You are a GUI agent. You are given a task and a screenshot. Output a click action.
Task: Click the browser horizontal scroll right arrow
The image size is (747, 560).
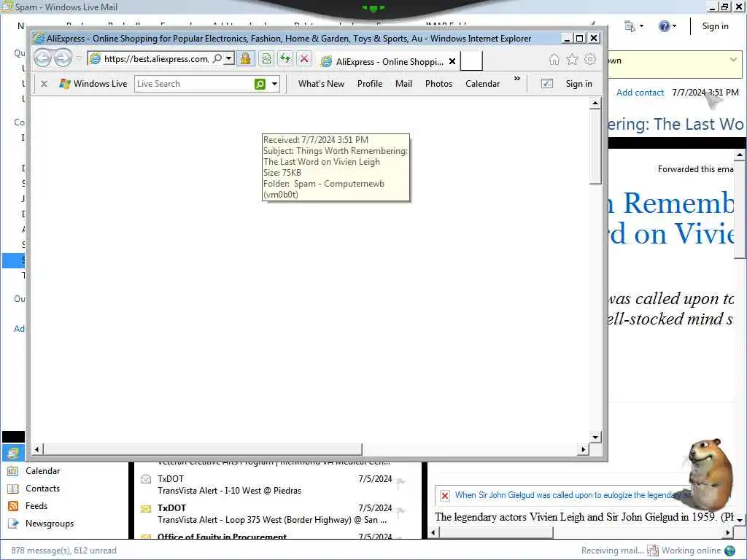[x=583, y=449]
